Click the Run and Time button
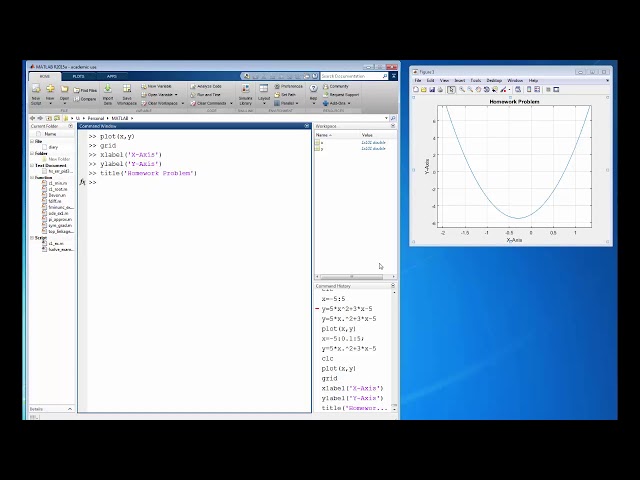Image resolution: width=640 pixels, height=480 pixels. (x=205, y=95)
